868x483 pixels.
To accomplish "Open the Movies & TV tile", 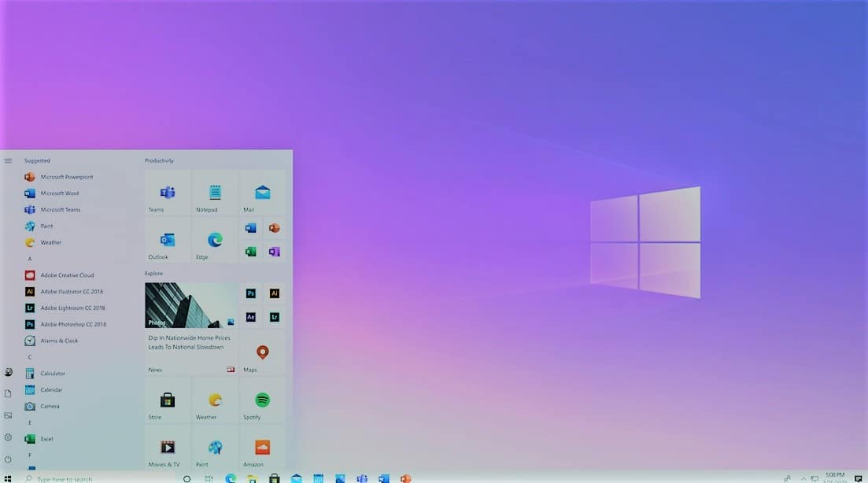I will click(x=167, y=447).
